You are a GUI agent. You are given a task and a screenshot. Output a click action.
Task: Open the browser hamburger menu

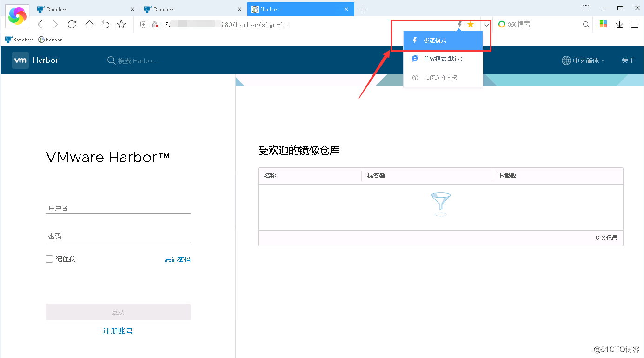click(x=635, y=25)
